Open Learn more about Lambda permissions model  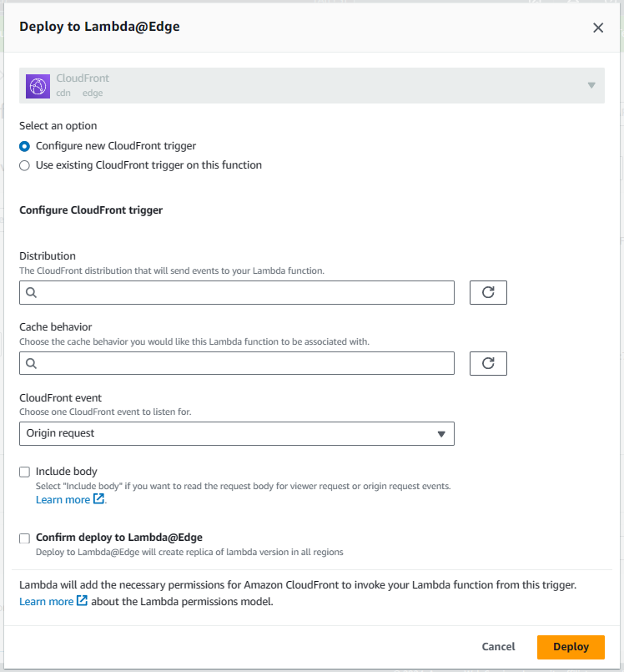point(46,602)
